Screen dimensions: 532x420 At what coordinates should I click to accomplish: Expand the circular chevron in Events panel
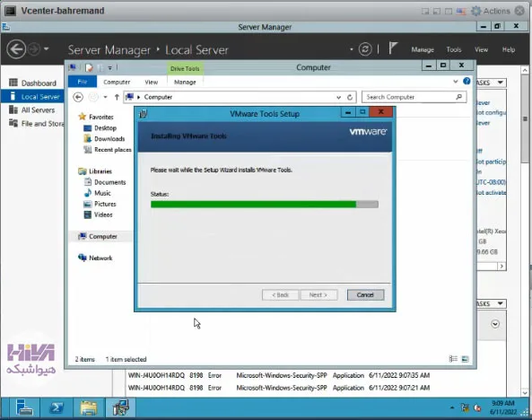[x=495, y=324]
